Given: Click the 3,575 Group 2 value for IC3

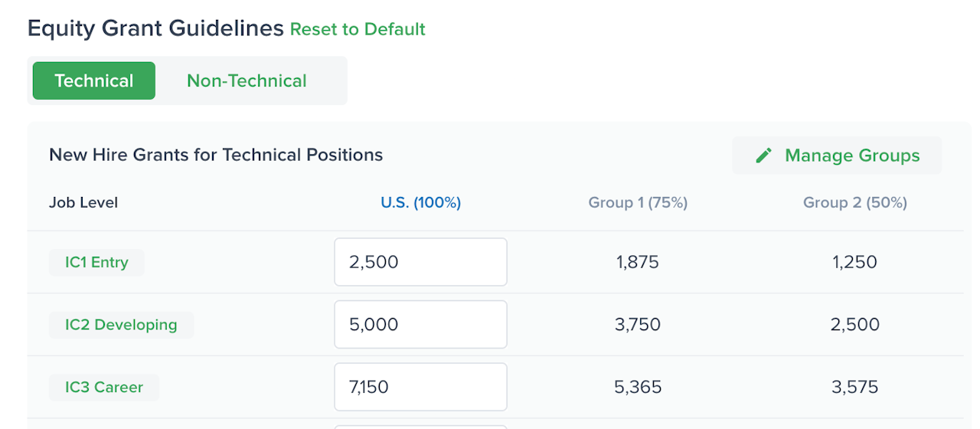Looking at the screenshot, I should pyautogui.click(x=854, y=387).
